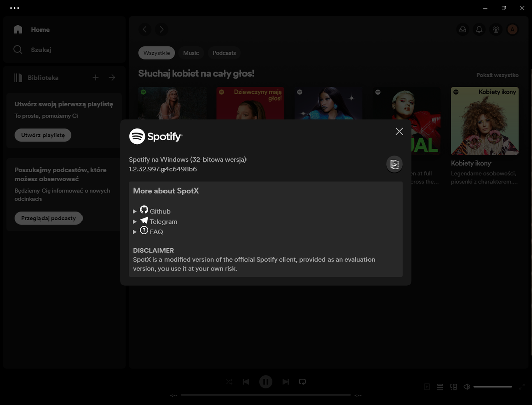
Task: Open the Now Playing view icon
Action: click(427, 387)
